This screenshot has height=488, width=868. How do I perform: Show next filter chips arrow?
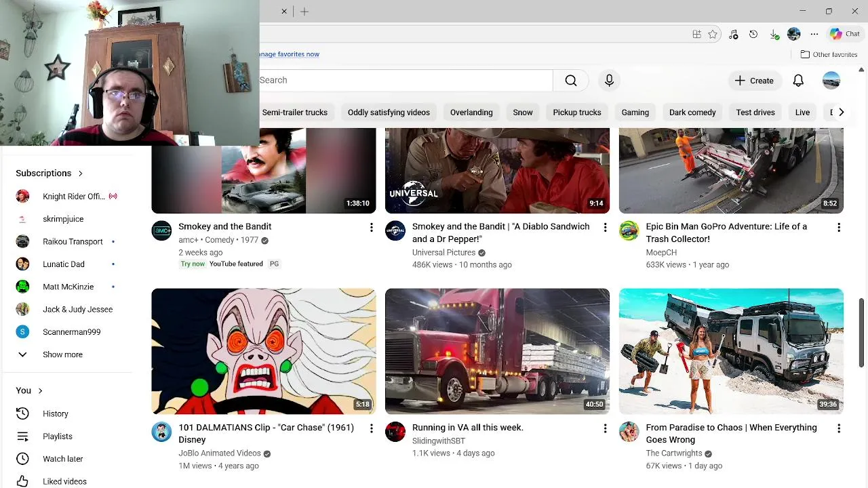click(x=841, y=113)
